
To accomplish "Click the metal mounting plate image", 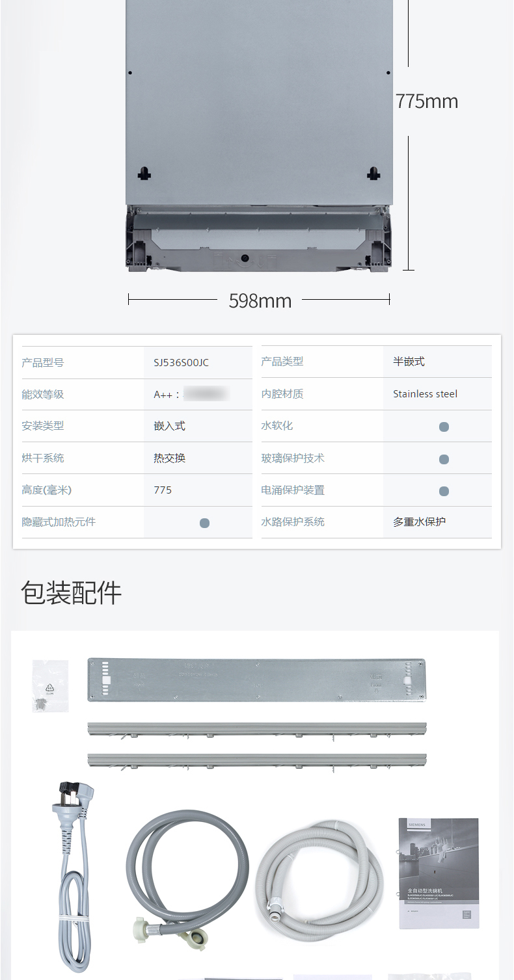I will [257, 680].
